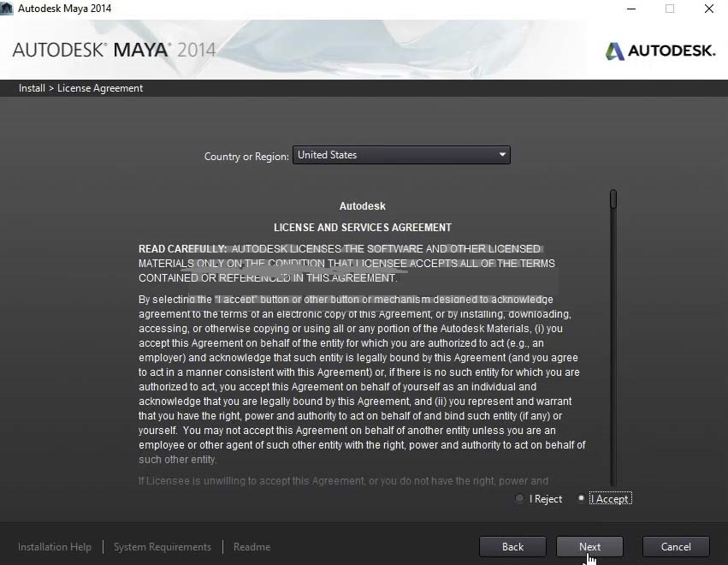Open the Readme link
The height and width of the screenshot is (565, 728).
[x=252, y=547]
